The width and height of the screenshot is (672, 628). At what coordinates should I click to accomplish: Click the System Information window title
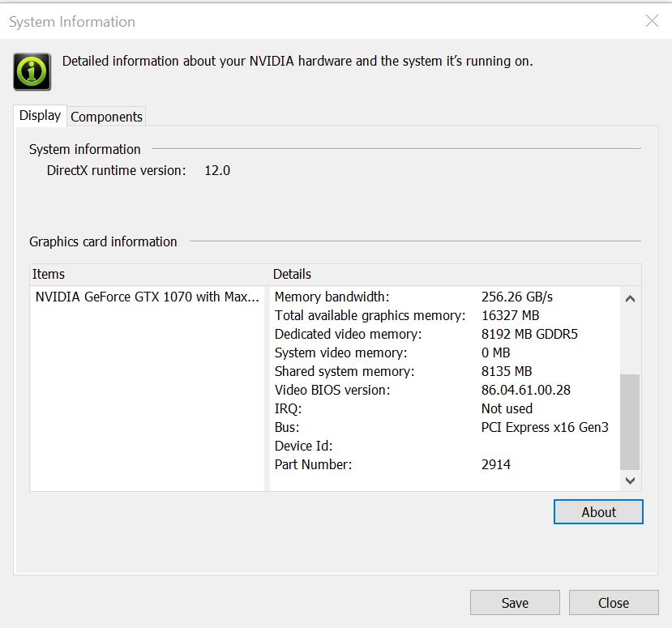coord(72,22)
